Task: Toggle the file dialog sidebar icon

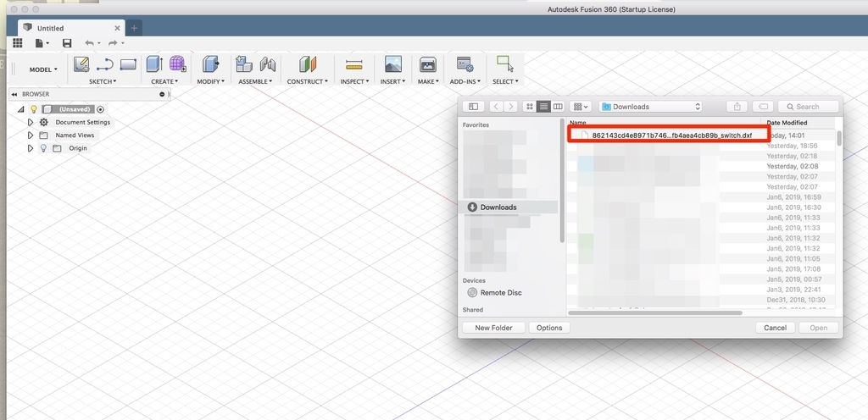Action: pyautogui.click(x=473, y=107)
